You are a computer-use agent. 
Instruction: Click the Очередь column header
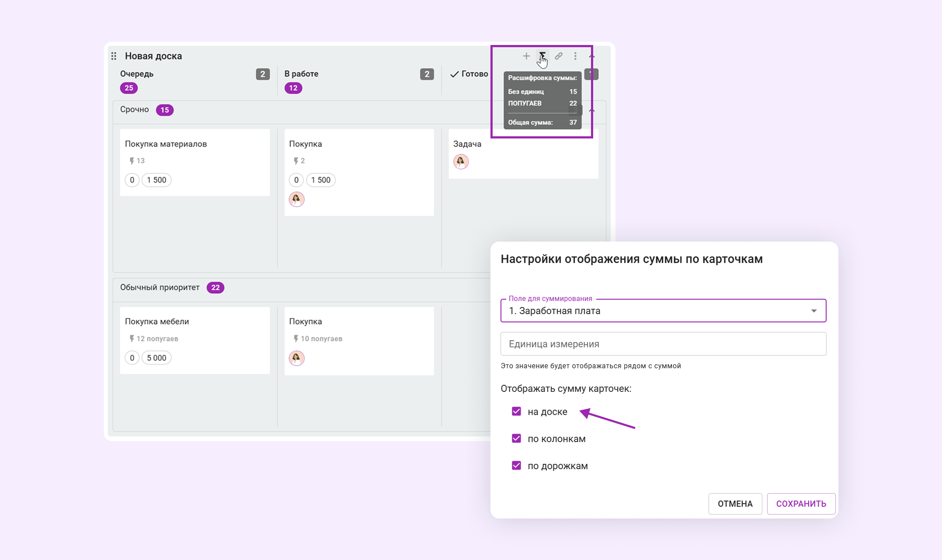coord(137,74)
